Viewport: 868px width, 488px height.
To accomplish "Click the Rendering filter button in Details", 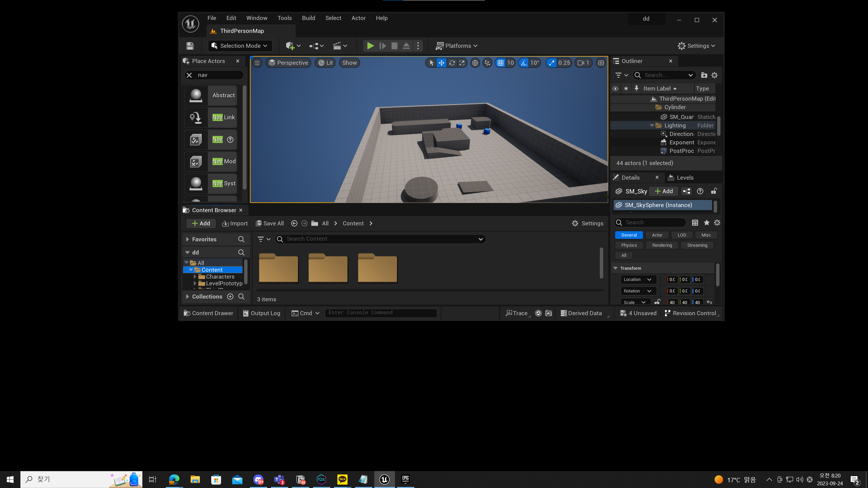I will click(x=662, y=245).
